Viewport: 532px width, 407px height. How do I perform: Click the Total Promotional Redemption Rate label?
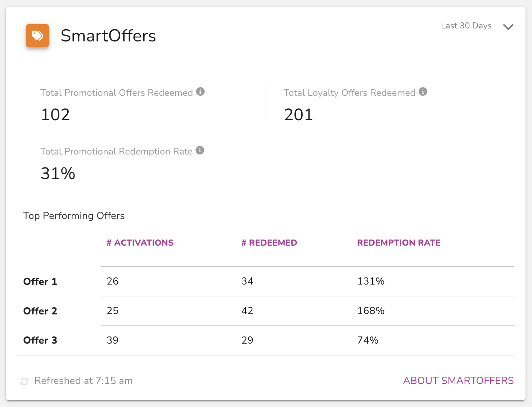(116, 152)
